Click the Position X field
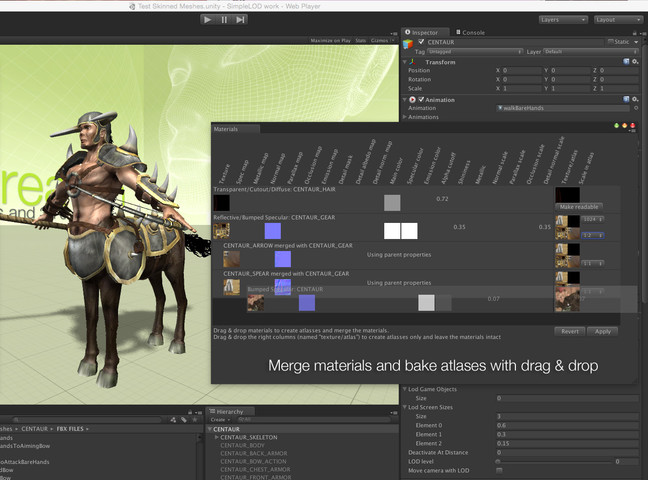 pos(522,70)
